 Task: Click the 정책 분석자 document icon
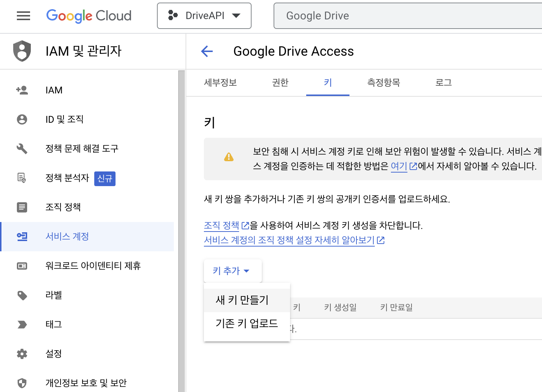coord(22,178)
